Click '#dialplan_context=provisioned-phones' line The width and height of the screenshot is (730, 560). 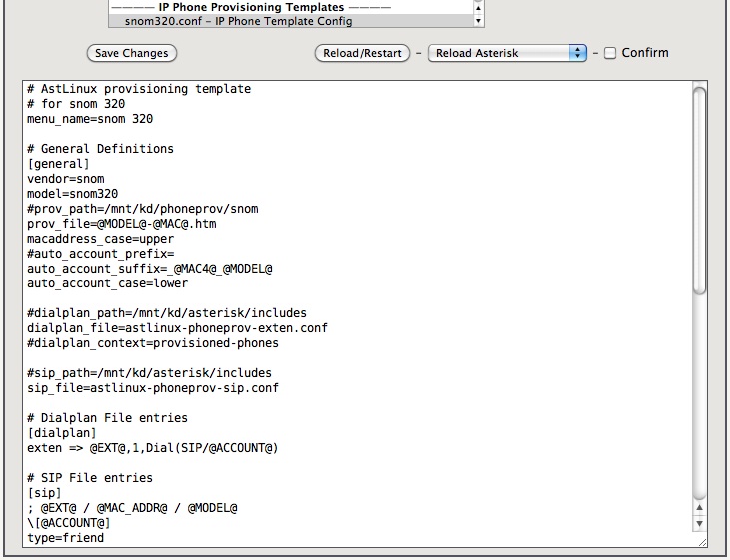[153, 343]
